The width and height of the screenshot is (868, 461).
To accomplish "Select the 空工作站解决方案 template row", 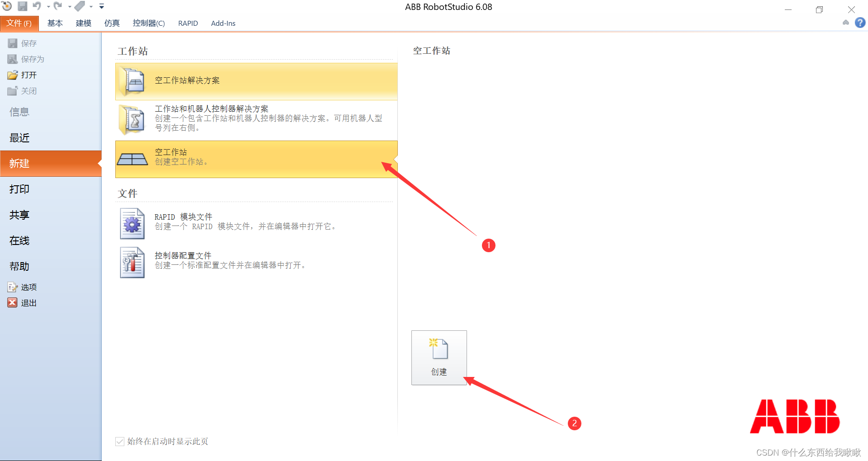I will coord(256,81).
